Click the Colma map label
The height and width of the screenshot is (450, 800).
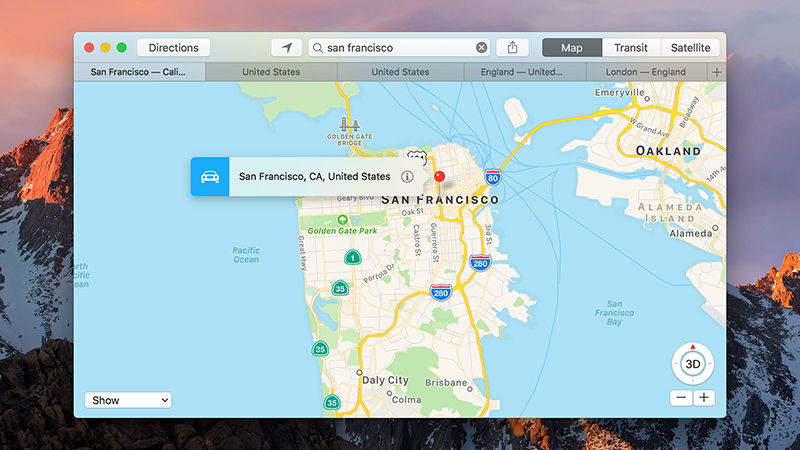407,400
